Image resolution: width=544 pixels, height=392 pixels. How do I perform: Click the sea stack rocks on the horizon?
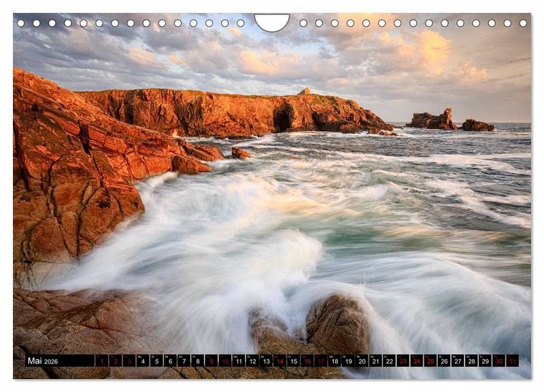(433, 120)
